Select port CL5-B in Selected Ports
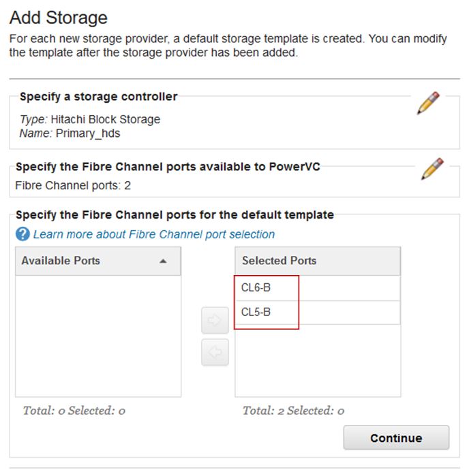Screen dimensions: 471x476 (x=318, y=313)
